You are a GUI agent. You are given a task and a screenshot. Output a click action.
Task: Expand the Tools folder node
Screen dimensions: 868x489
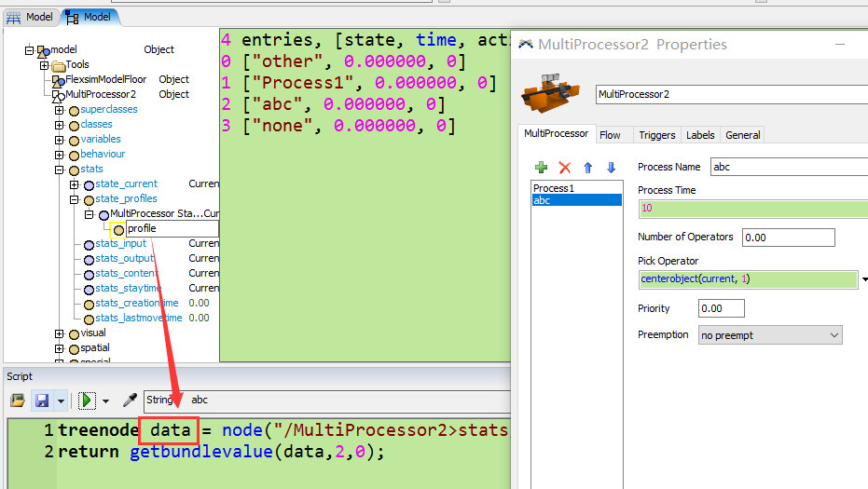[x=45, y=65]
